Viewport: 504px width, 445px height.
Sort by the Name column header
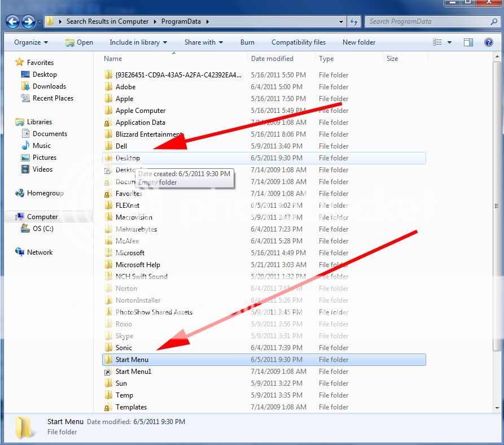click(174, 59)
